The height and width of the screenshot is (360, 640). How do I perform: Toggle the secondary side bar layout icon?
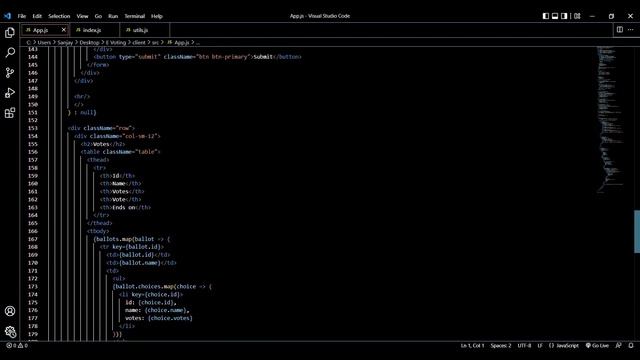[x=564, y=16]
